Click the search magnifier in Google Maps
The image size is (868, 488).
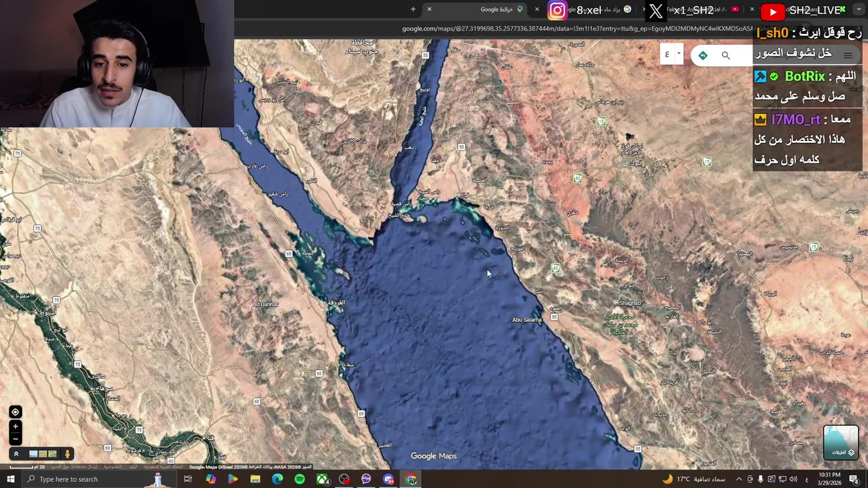coord(726,56)
